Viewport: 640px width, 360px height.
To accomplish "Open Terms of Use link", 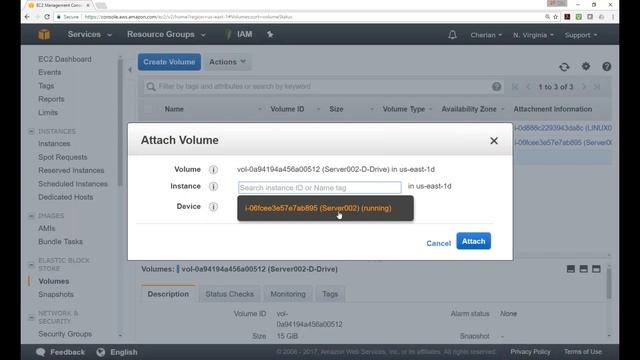I will pyautogui.click(x=582, y=352).
